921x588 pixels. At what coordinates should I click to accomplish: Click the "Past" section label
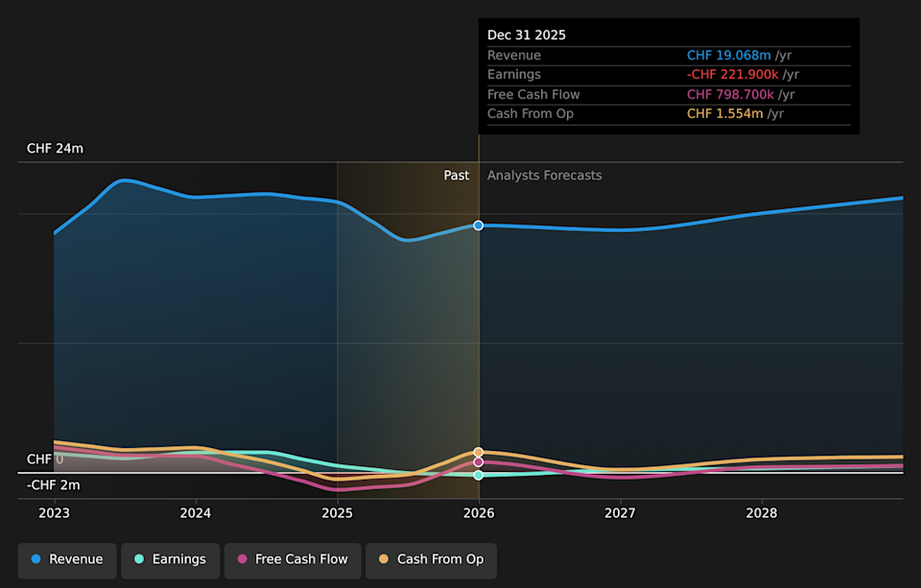point(456,176)
